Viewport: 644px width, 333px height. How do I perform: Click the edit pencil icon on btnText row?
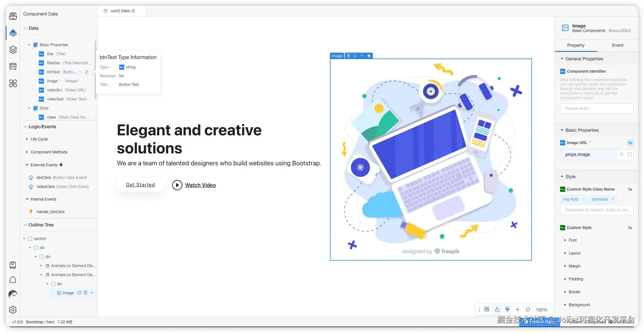pos(87,72)
